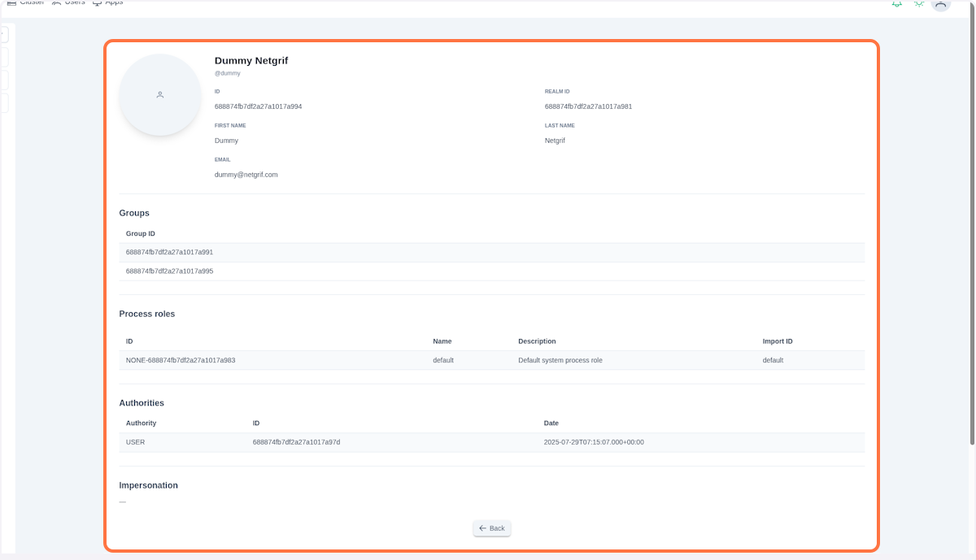Click the second button in the left sidebar
The height and width of the screenshot is (560, 976).
tap(4, 57)
